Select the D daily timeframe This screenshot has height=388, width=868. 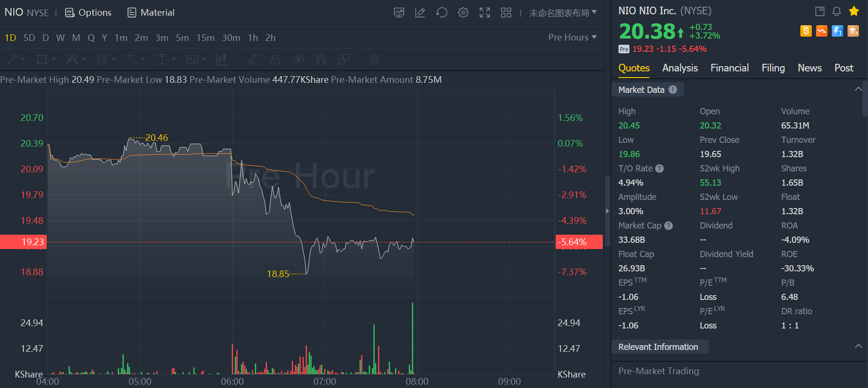(46, 38)
